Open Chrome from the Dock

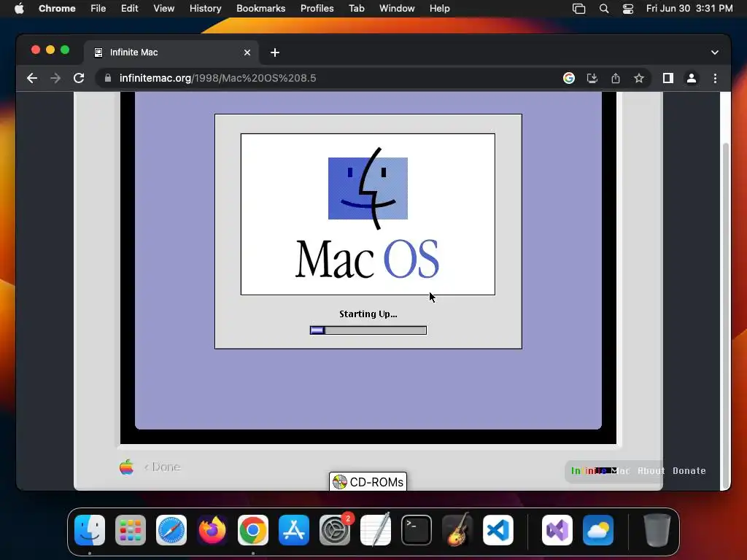click(253, 530)
